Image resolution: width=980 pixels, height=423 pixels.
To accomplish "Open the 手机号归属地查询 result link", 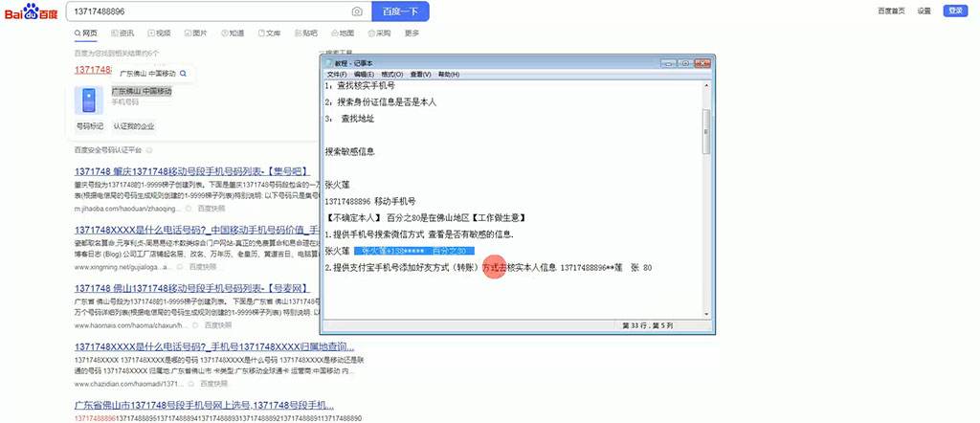I will coord(214,346).
